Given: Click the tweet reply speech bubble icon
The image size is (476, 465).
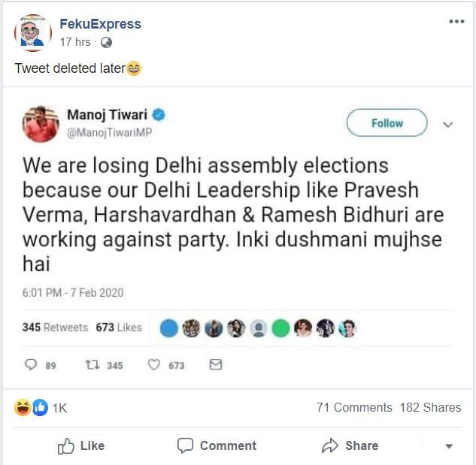Looking at the screenshot, I should 31,364.
